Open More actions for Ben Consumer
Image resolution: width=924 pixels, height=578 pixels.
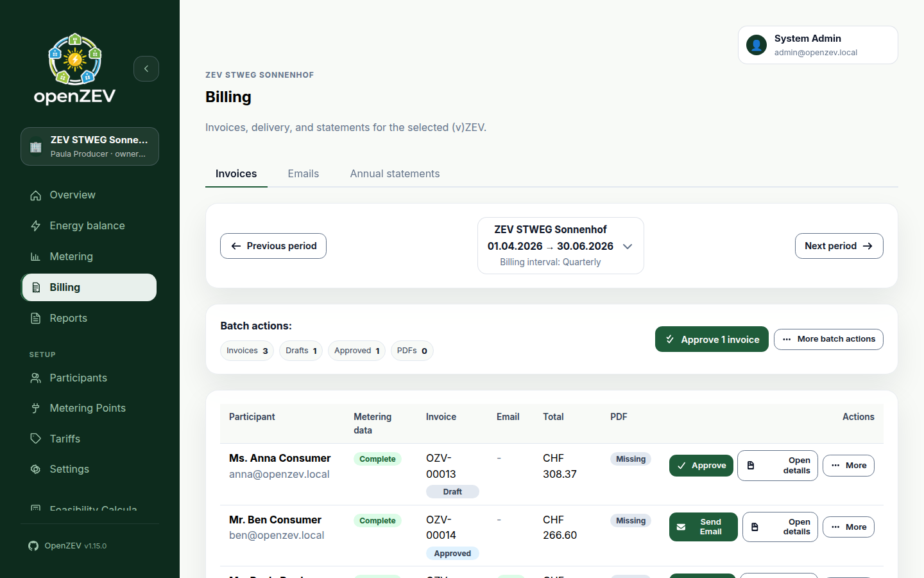coord(848,527)
